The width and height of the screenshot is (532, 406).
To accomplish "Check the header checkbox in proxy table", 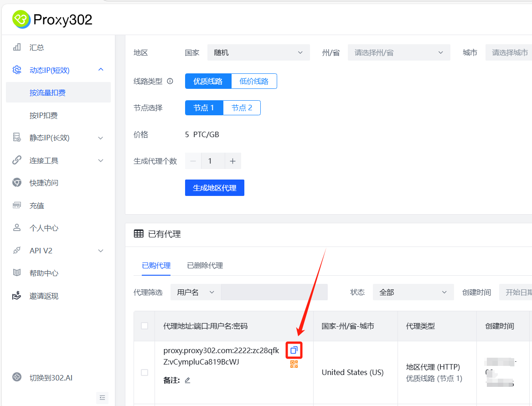I will pos(145,326).
